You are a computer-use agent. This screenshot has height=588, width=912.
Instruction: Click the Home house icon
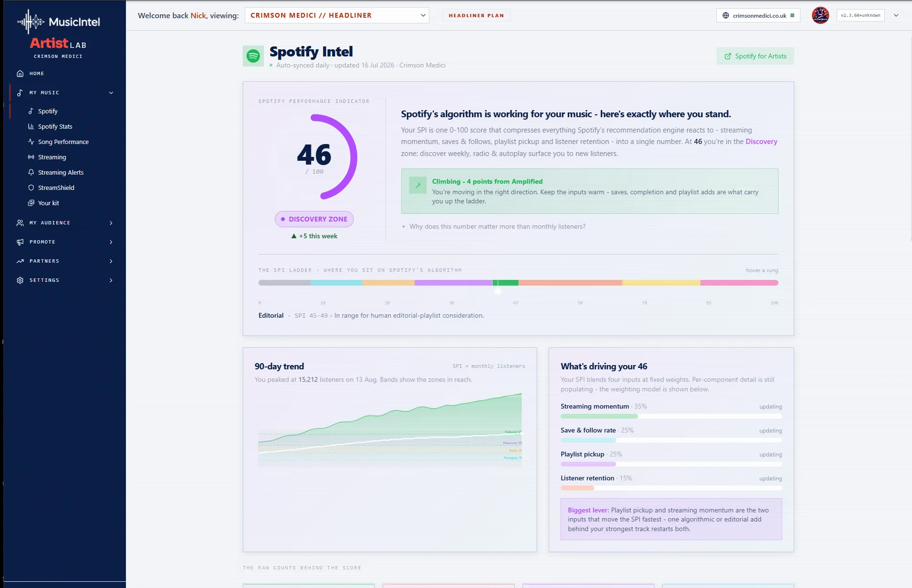coord(20,74)
